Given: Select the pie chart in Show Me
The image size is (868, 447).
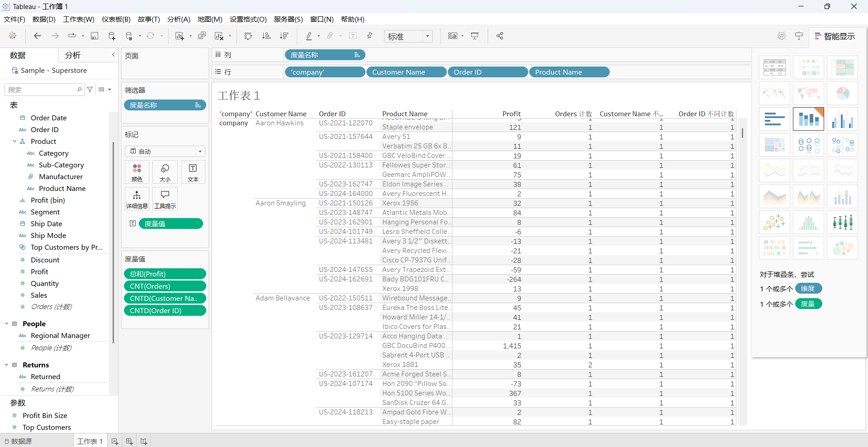Looking at the screenshot, I should tap(842, 93).
